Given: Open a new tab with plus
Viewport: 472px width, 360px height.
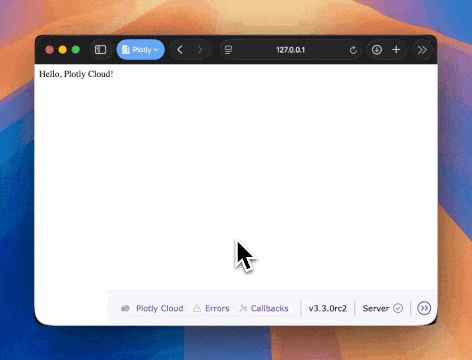Looking at the screenshot, I should pos(396,50).
